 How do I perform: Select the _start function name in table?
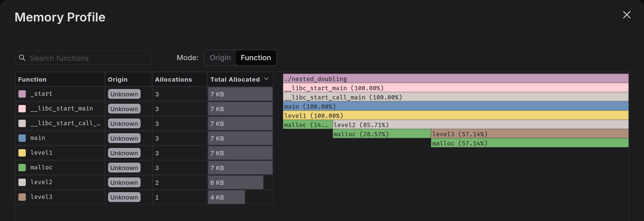coord(41,94)
